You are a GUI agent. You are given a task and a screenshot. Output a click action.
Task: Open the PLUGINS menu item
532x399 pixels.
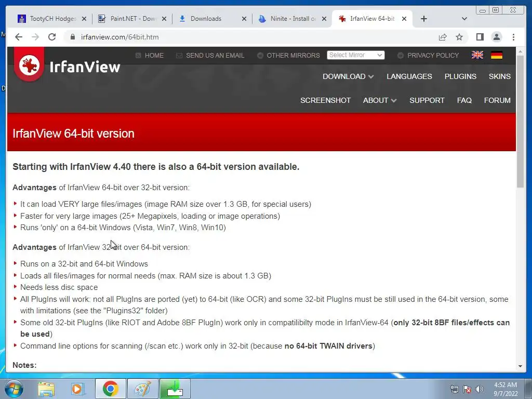460,76
